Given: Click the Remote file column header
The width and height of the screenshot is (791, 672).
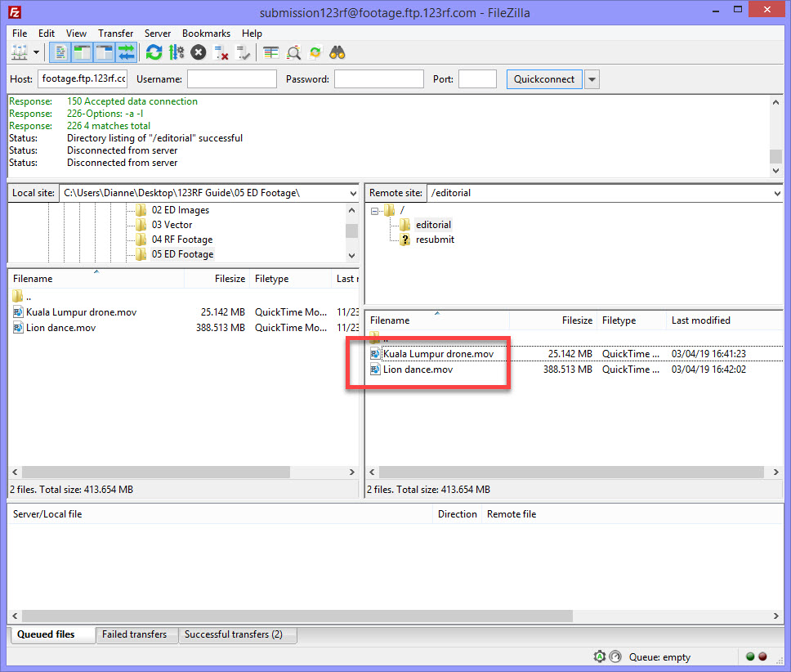Looking at the screenshot, I should [x=511, y=513].
